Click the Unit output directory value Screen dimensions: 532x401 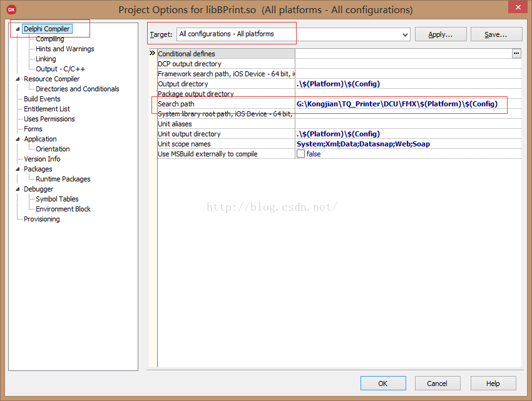click(408, 134)
